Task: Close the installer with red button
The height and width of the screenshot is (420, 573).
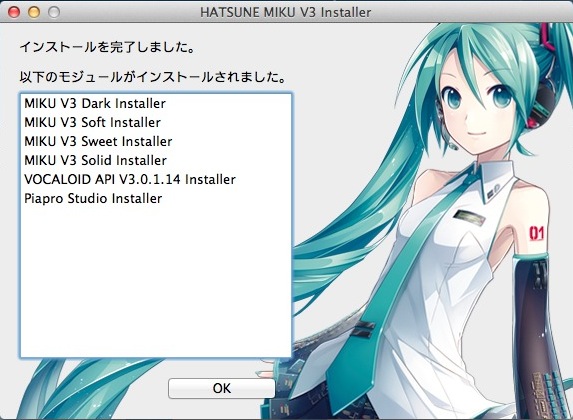Action: tap(14, 12)
